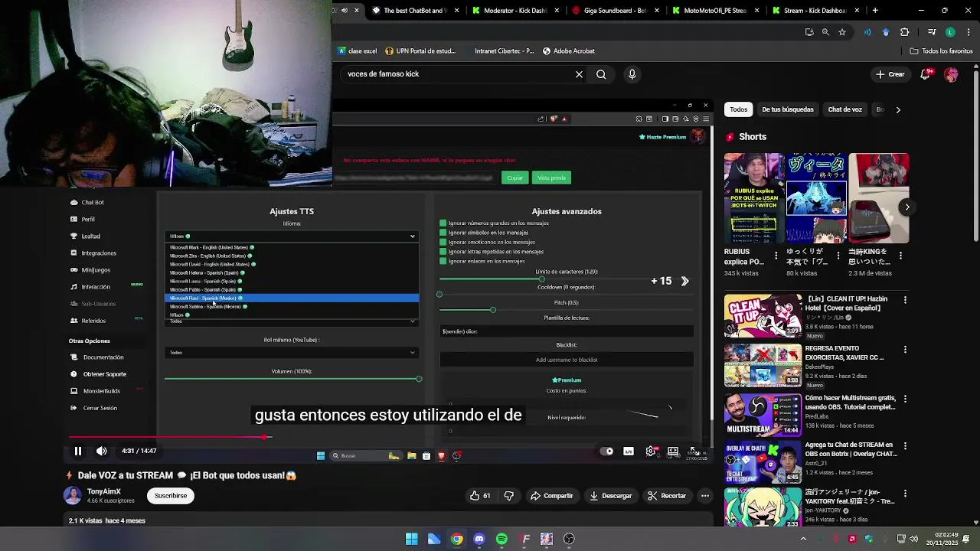This screenshot has height=551, width=980.
Task: Open the Todos los favoritos folder
Action: tap(941, 51)
